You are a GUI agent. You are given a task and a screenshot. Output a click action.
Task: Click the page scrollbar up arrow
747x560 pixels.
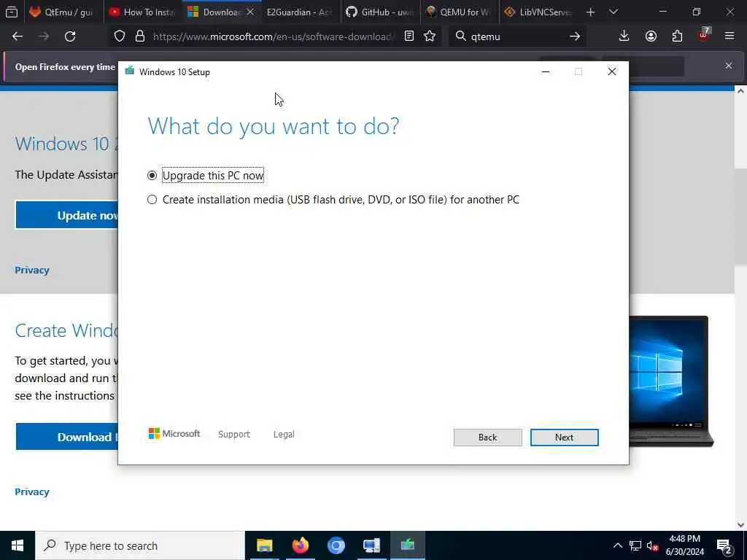coord(740,91)
